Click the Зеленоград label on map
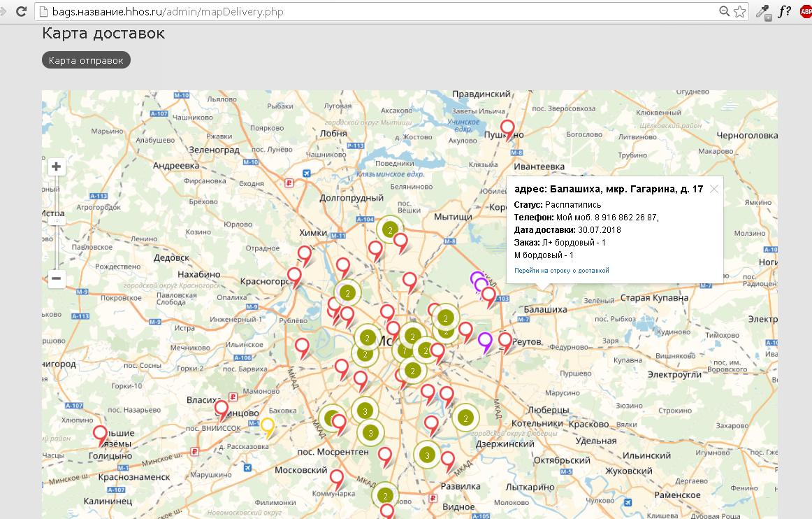The image size is (812, 519). pyautogui.click(x=215, y=150)
